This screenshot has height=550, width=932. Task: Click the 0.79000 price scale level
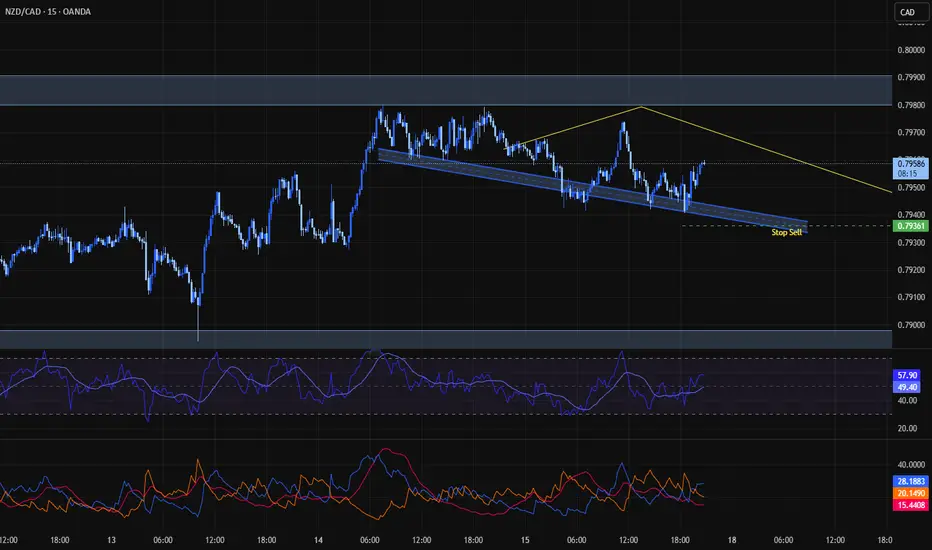point(911,325)
